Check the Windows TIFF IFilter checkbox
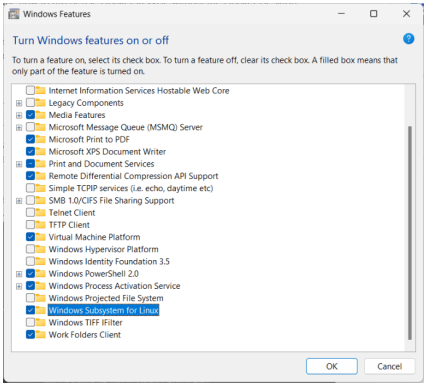This screenshot has width=427, height=386. click(x=30, y=322)
